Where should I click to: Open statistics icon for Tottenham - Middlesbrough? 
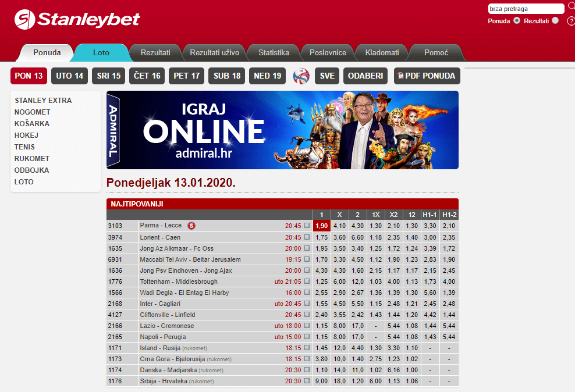point(307,281)
